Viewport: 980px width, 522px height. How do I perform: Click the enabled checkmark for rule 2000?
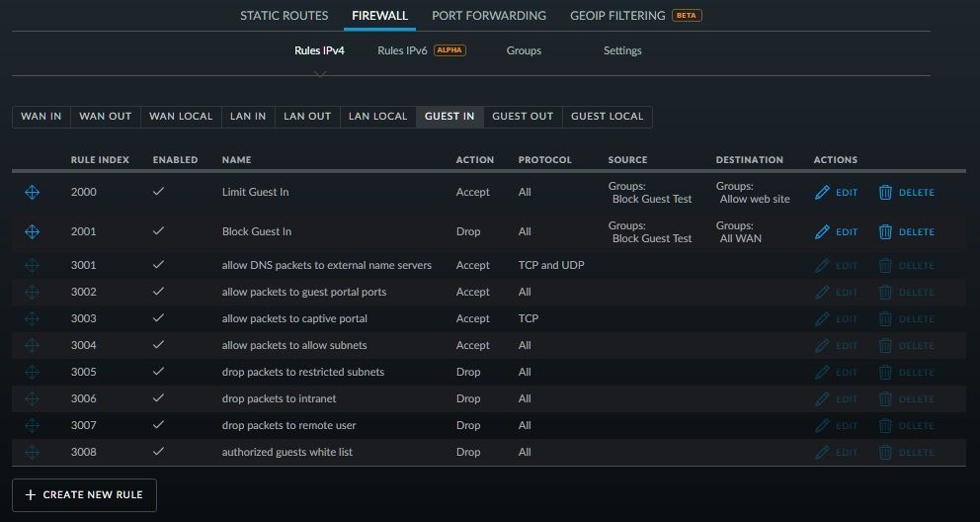coord(158,192)
